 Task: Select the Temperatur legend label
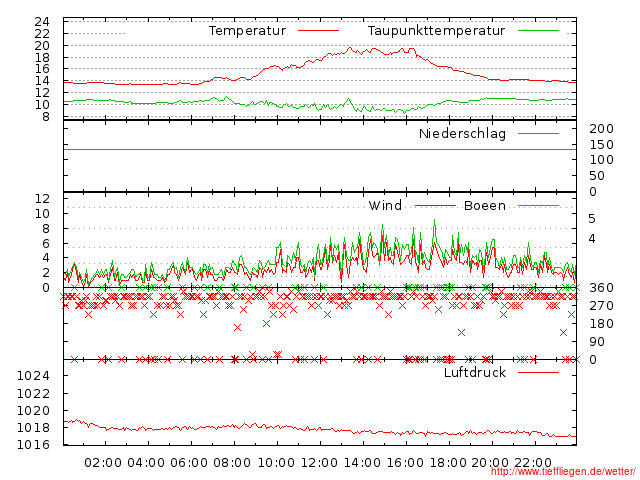pos(247,31)
